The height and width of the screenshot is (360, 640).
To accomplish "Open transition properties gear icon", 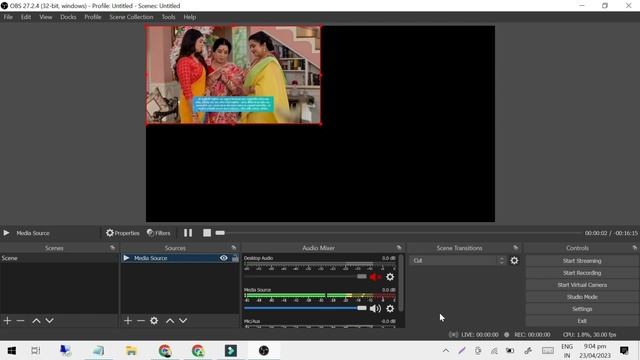I will tap(514, 260).
